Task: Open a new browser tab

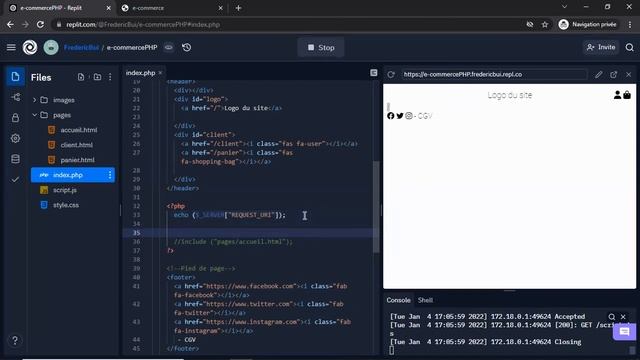Action: click(x=238, y=8)
